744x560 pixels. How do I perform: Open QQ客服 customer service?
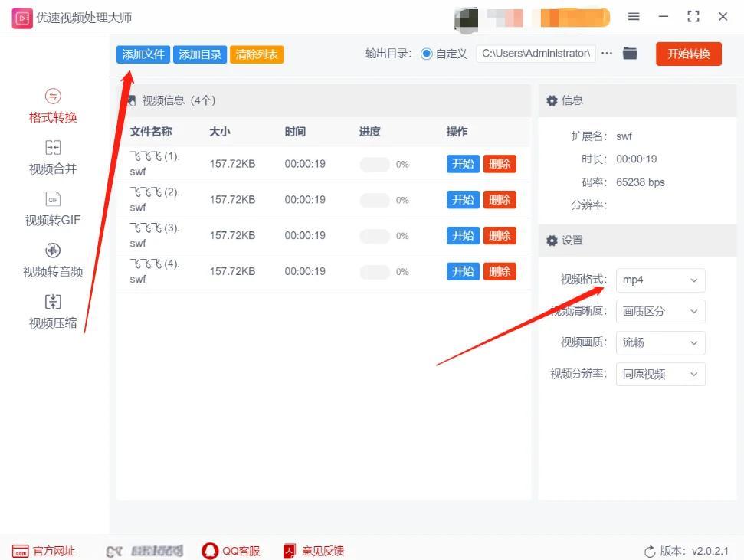point(231,551)
